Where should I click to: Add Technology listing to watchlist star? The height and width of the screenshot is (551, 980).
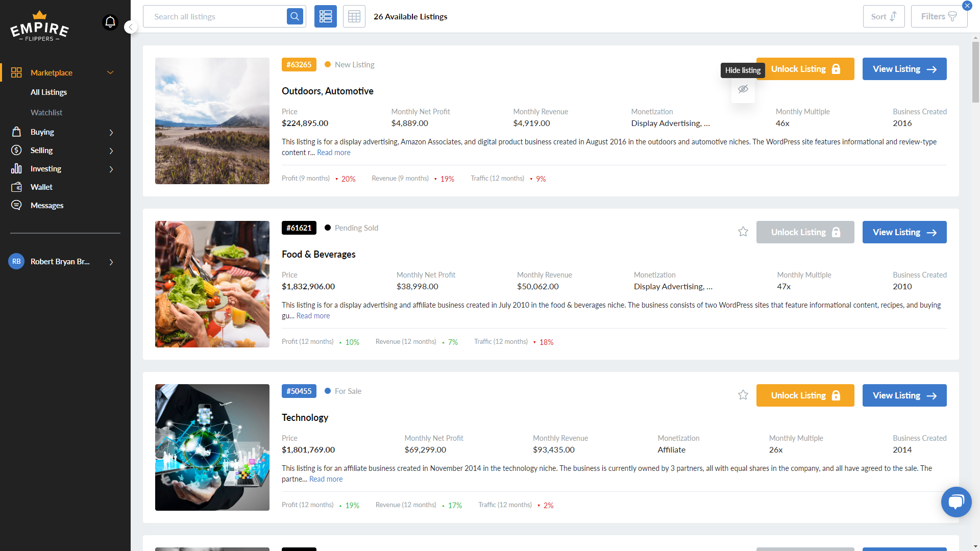pyautogui.click(x=743, y=395)
